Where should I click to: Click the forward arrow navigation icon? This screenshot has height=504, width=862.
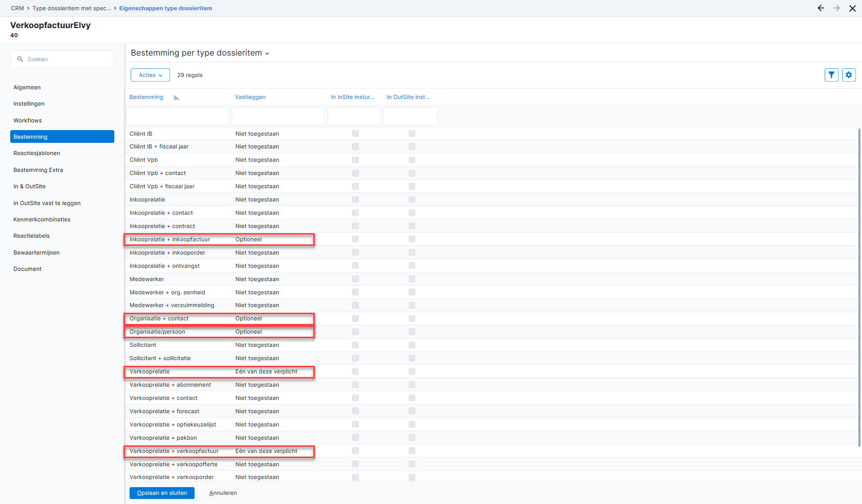point(836,8)
